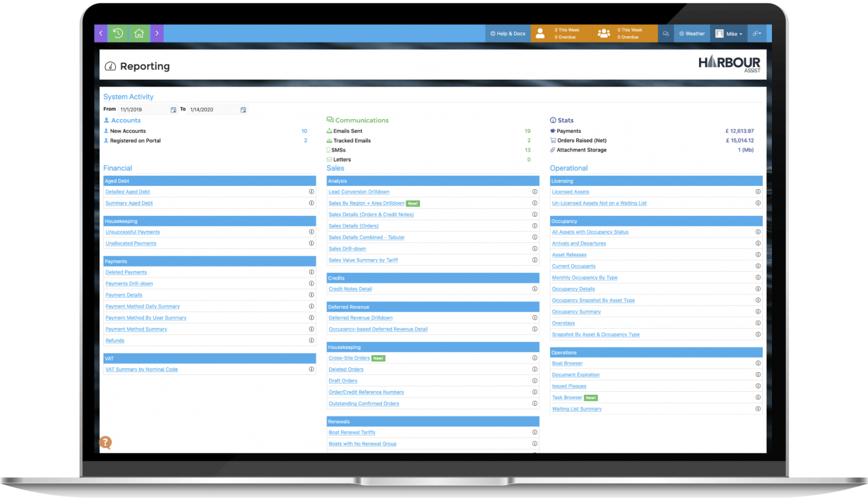Viewport: 868px width, 498px height.
Task: Open the link icon dropdown at far right
Action: point(757,33)
